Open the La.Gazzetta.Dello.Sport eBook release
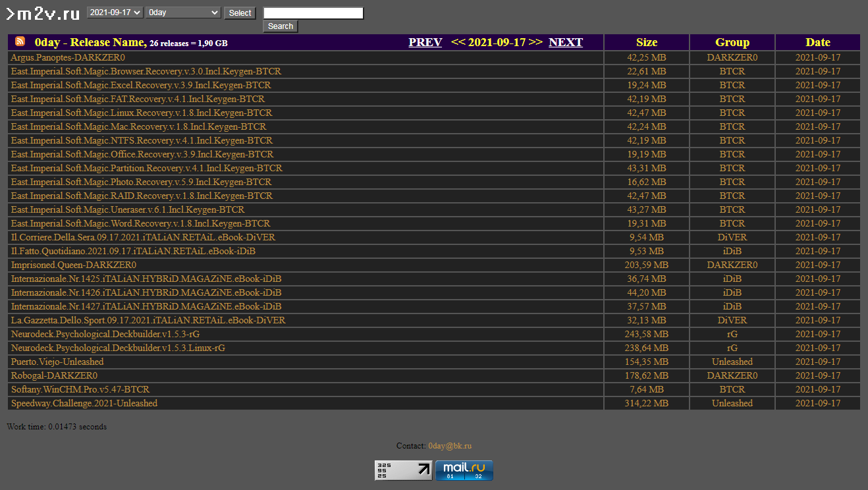This screenshot has width=868, height=490. 148,320
